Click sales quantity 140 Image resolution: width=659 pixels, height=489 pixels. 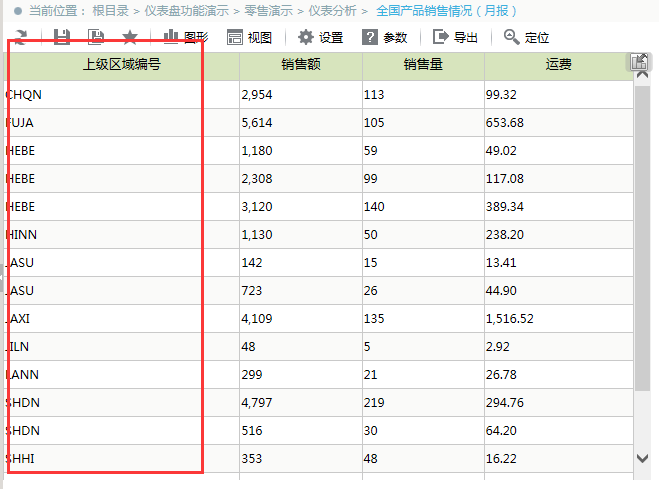(x=423, y=206)
